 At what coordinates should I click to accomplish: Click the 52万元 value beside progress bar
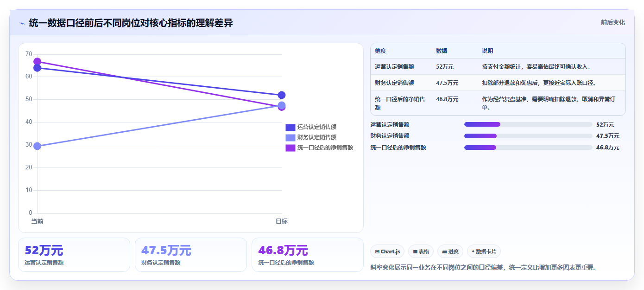click(605, 125)
